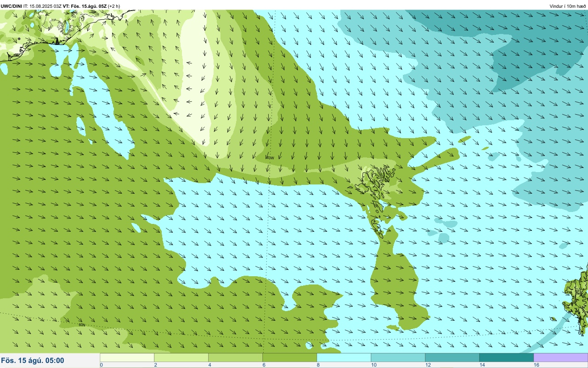Click the purple above-16 legend swatch

561,357
